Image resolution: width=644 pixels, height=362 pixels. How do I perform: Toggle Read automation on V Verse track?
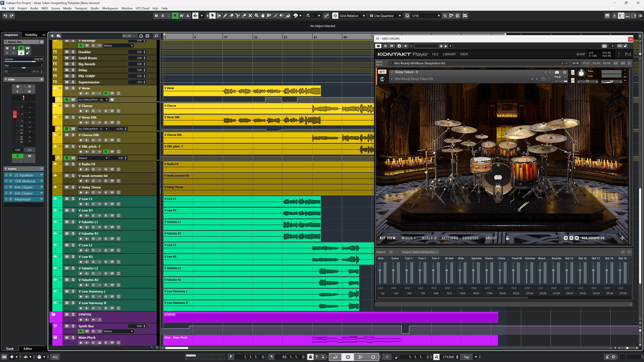pyautogui.click(x=106, y=93)
